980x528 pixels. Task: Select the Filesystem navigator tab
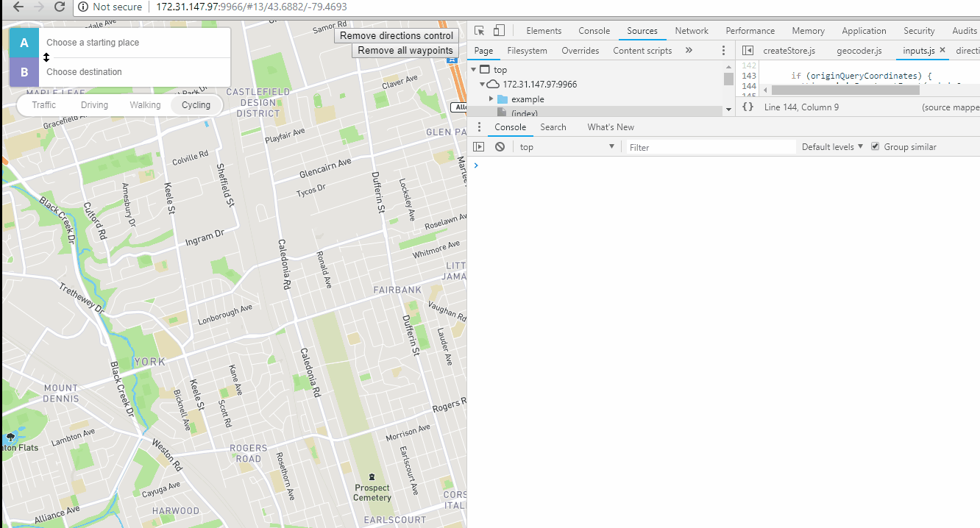click(527, 51)
